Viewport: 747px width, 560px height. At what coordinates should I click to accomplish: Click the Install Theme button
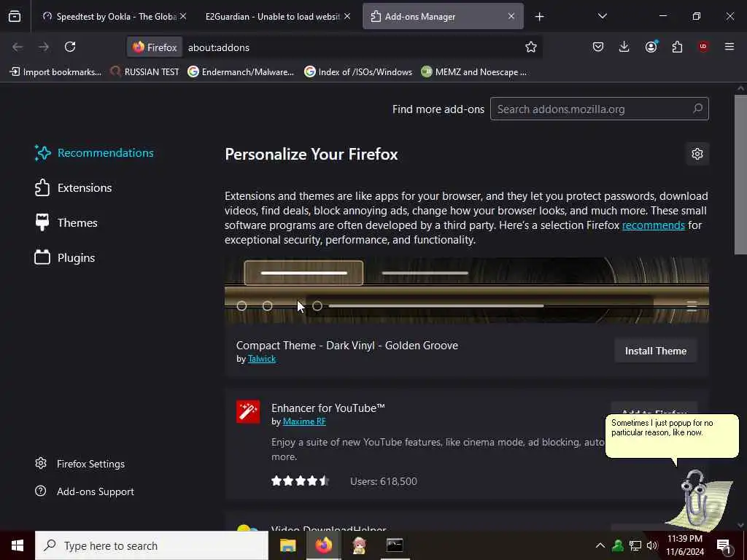tap(656, 351)
